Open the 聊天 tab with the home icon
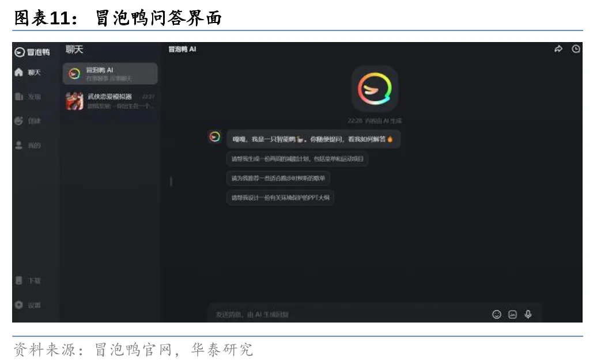Image resolution: width=597 pixels, height=364 pixels. click(28, 72)
